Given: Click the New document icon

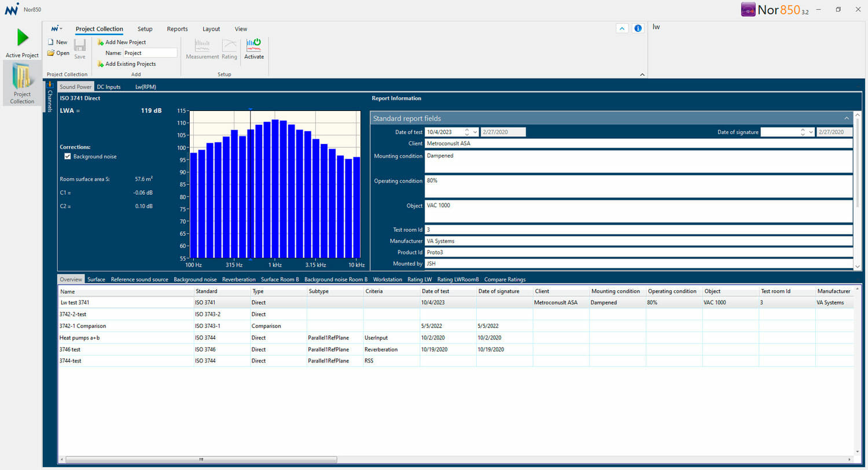Looking at the screenshot, I should click(x=51, y=42).
